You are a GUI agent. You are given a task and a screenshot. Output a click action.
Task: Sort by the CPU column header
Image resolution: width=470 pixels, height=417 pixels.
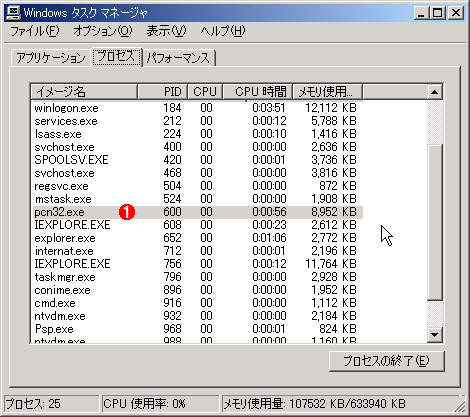(x=205, y=92)
